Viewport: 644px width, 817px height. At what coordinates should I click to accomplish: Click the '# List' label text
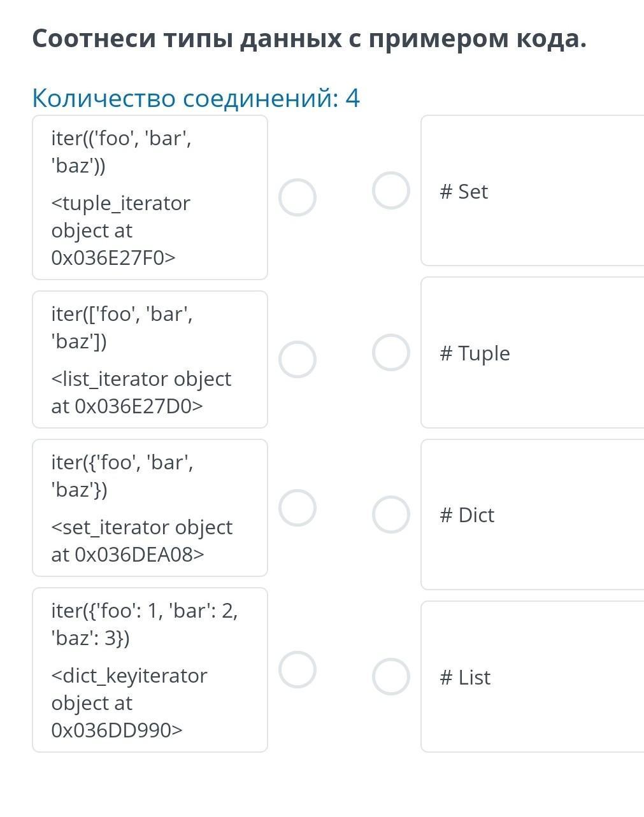pos(465,678)
